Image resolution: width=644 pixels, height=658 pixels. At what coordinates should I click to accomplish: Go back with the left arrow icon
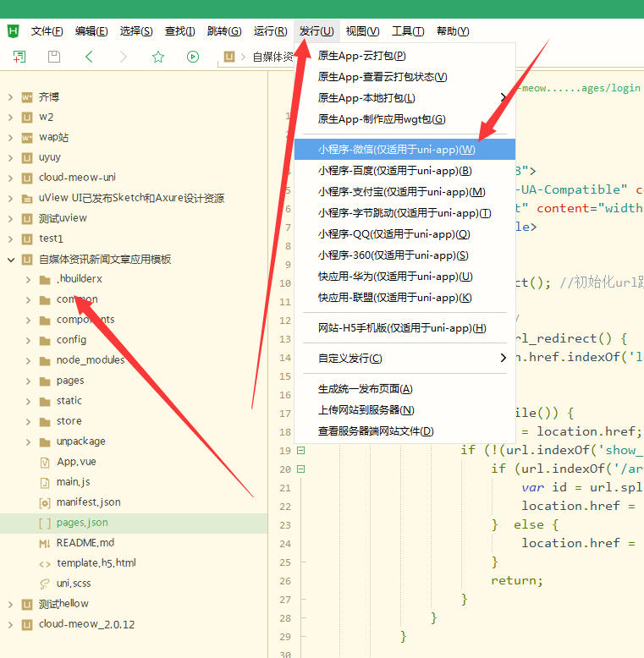coord(89,57)
